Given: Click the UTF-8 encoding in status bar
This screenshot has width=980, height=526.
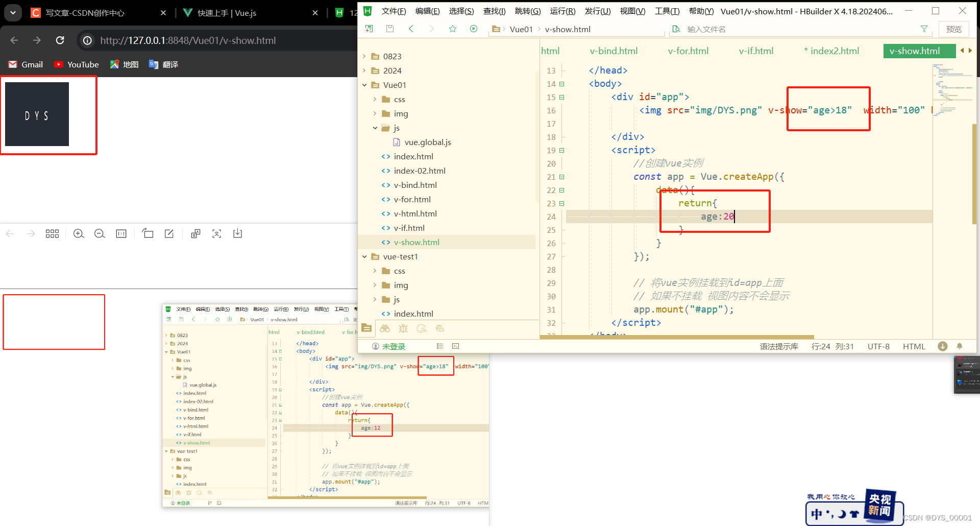Looking at the screenshot, I should click(878, 346).
